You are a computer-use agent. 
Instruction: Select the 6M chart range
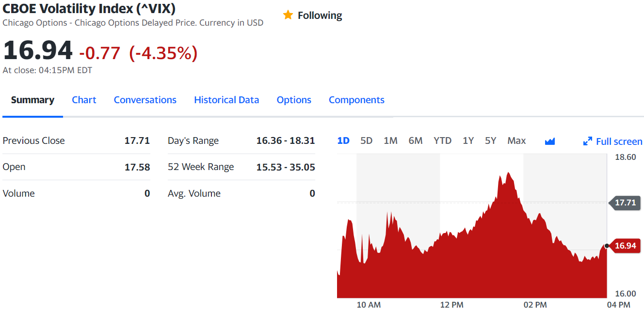[416, 140]
